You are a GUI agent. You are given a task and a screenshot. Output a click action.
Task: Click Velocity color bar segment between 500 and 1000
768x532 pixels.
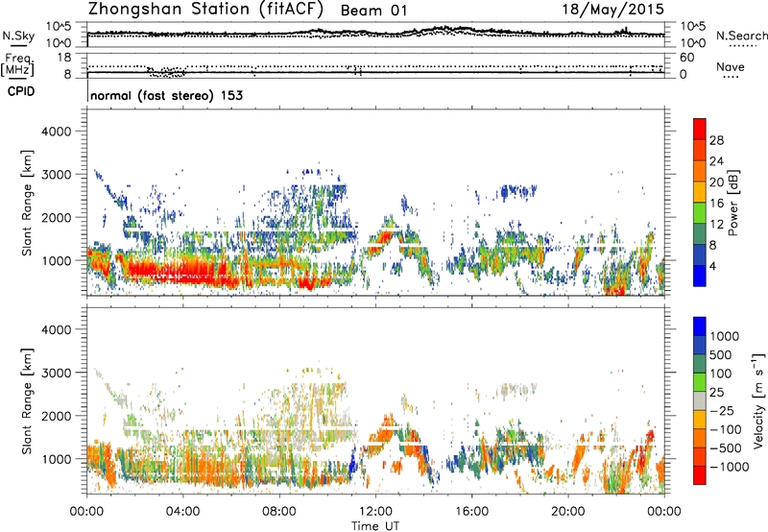(700, 345)
